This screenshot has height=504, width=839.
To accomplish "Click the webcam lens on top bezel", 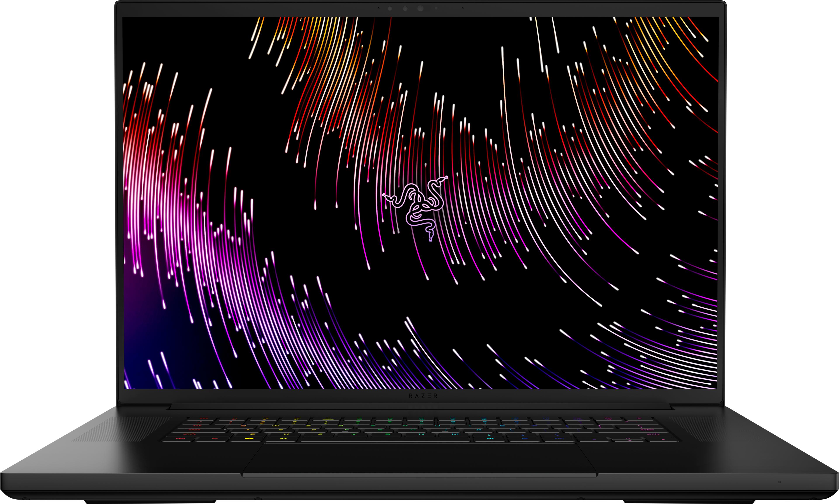I will pos(420,9).
